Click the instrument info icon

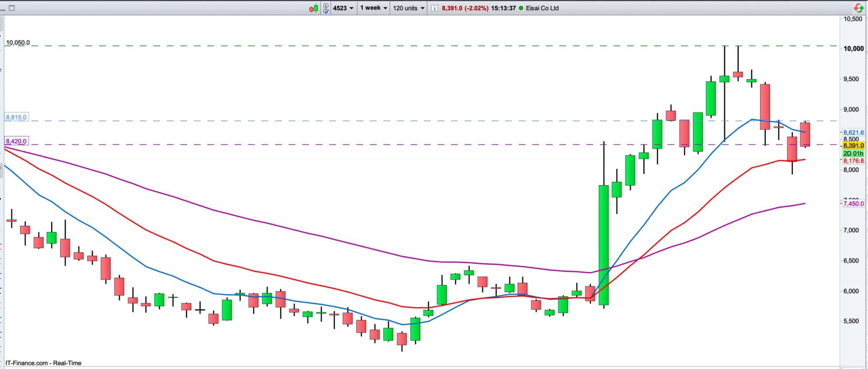434,8
